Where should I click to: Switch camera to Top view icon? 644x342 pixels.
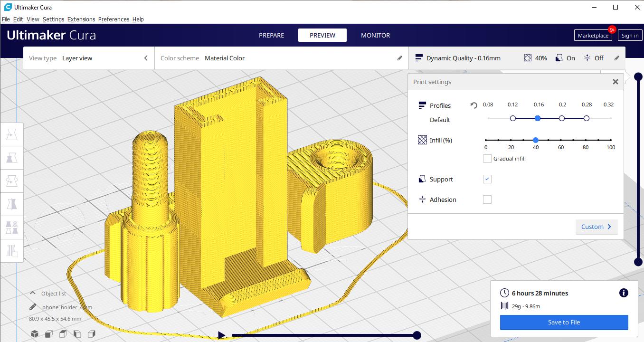tap(63, 334)
